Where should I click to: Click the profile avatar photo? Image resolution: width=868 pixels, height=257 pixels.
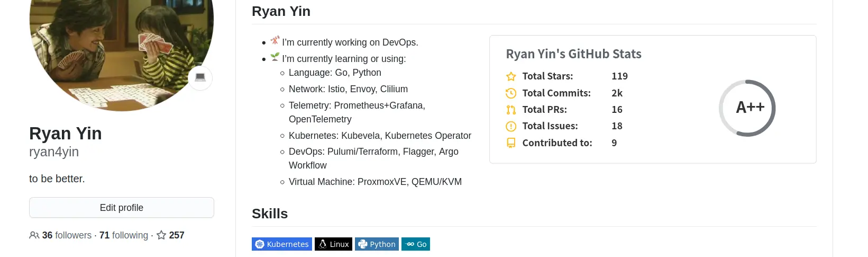pos(121,48)
